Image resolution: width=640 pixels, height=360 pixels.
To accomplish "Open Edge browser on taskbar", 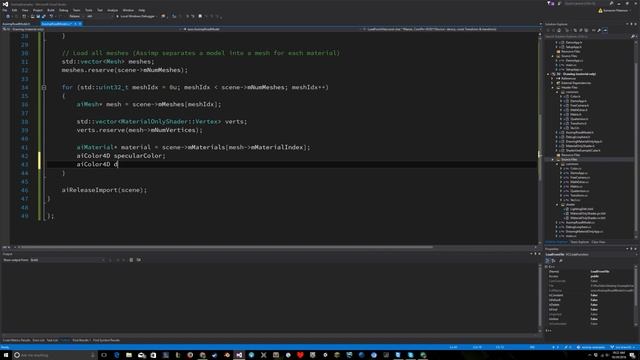I will point(117,355).
